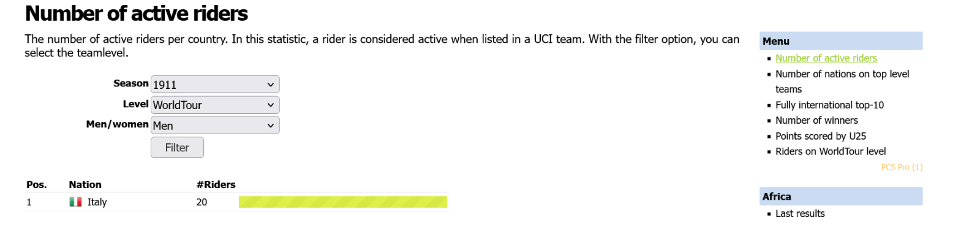The height and width of the screenshot is (242, 980).
Task: Click the Pos. column header
Action: pyautogui.click(x=36, y=184)
